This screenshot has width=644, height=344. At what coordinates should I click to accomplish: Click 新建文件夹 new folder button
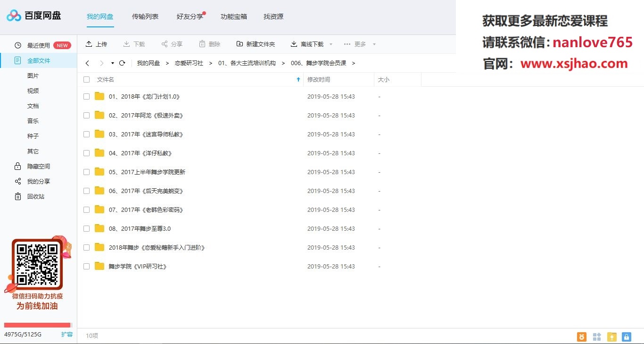click(256, 44)
